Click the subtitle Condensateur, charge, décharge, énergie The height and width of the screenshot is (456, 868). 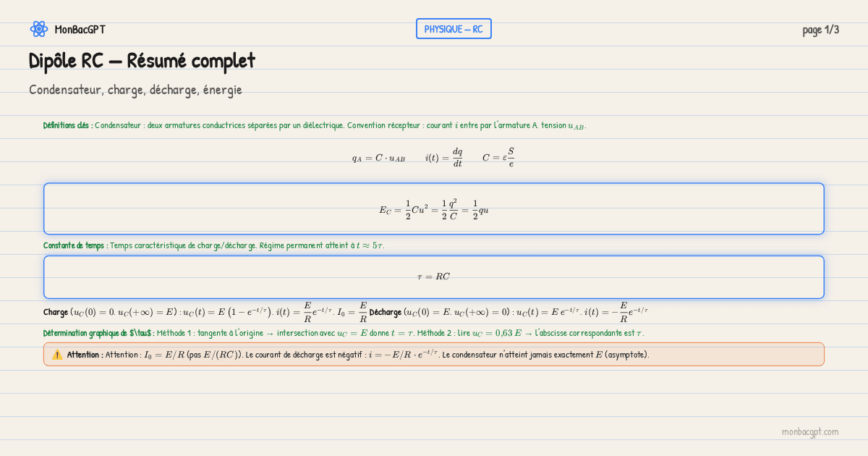(135, 90)
